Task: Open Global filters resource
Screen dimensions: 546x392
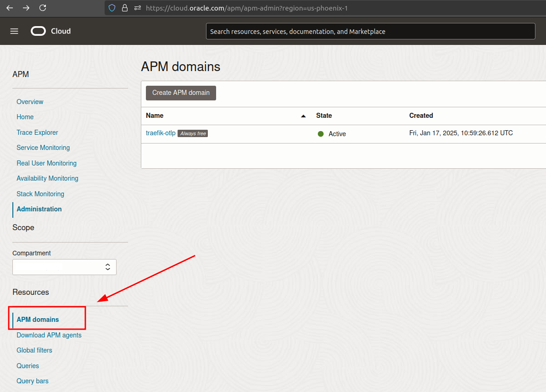Action: [34, 350]
